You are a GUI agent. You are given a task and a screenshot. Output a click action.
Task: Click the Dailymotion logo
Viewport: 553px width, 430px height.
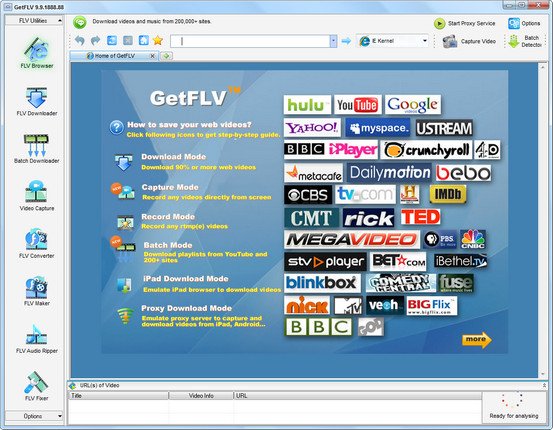click(x=389, y=173)
